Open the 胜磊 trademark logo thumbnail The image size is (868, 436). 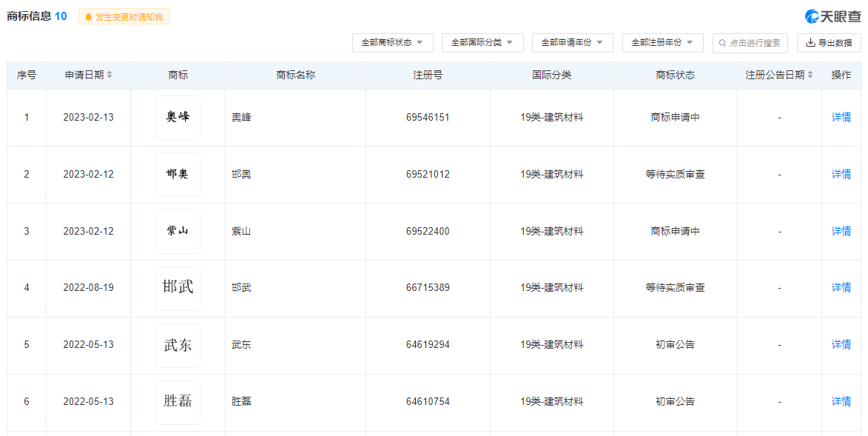[178, 401]
